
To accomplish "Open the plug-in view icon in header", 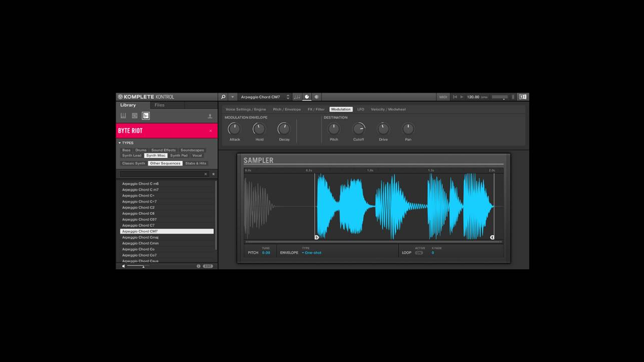I will [316, 97].
